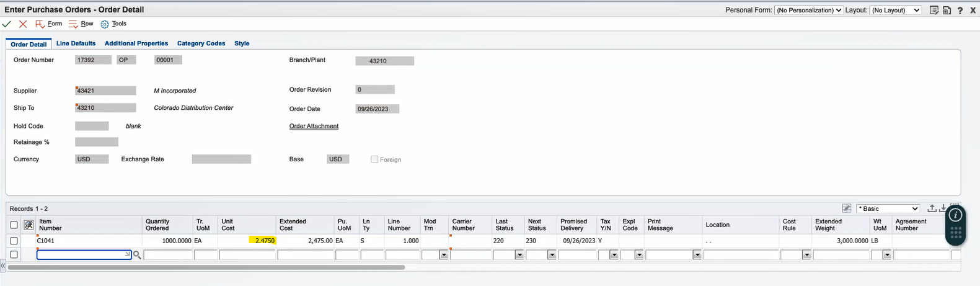Click the Unit Cost column header
This screenshot has width=980, height=286.
click(247, 225)
